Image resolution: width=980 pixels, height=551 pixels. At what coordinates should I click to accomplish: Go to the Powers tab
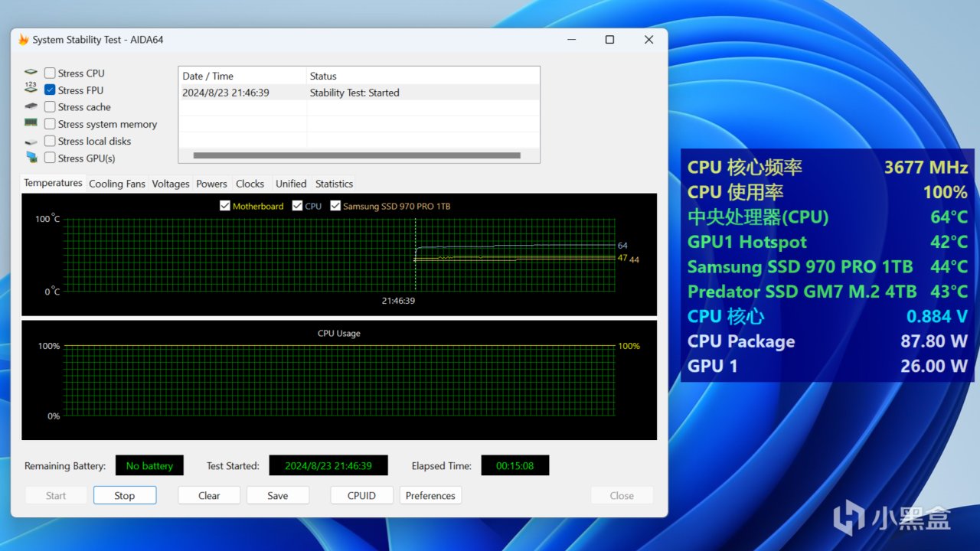click(211, 184)
